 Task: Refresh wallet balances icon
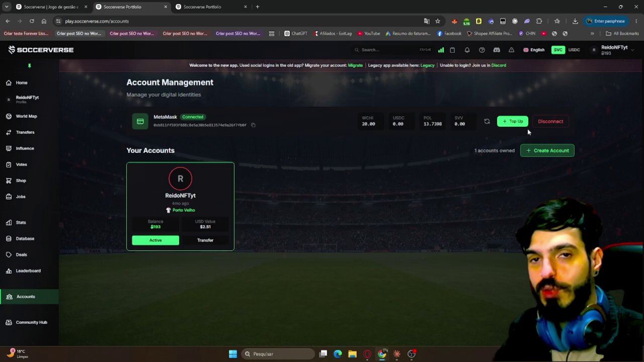487,121
